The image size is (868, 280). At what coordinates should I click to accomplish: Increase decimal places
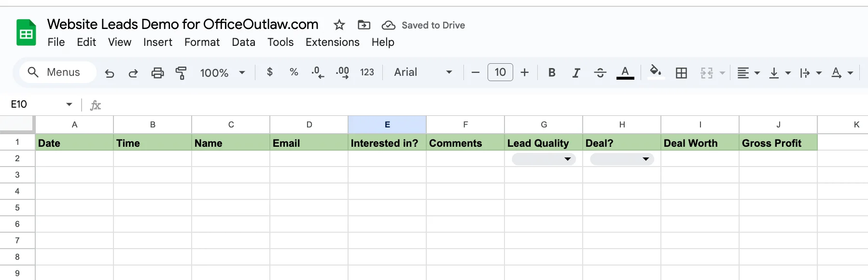click(342, 72)
